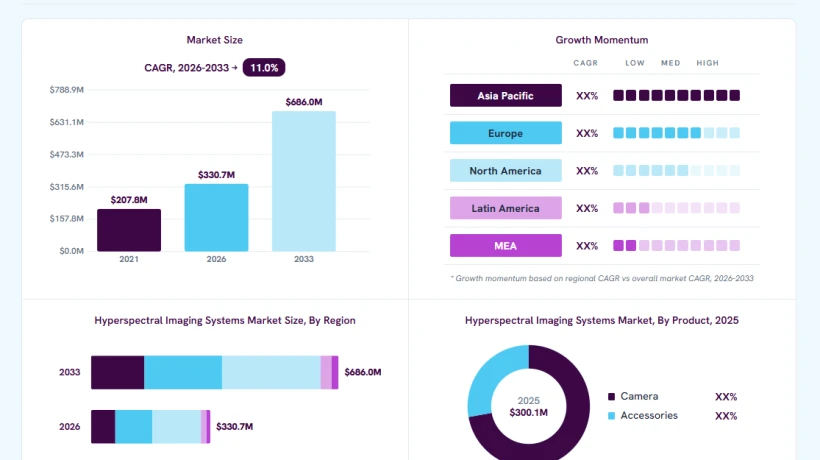Click the Accessories legend color square
Screen dimensions: 820x460
[x=611, y=416]
